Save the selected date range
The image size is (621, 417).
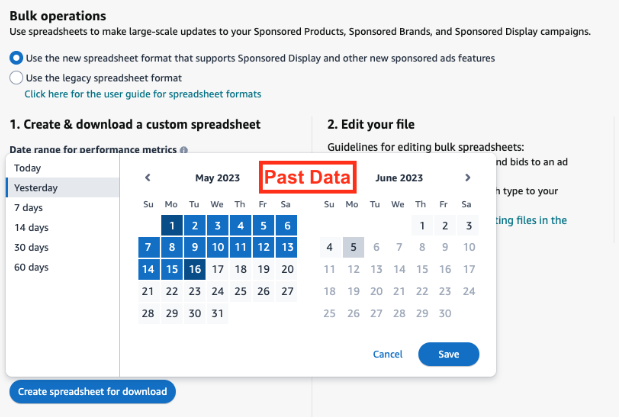(449, 354)
